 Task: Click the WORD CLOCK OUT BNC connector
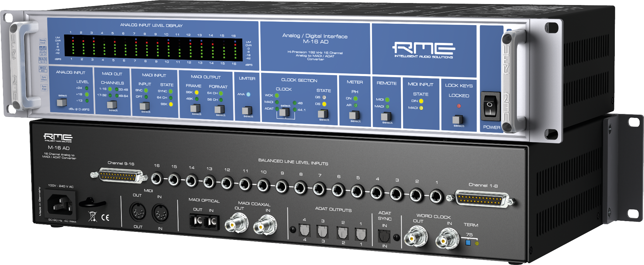point(416,237)
